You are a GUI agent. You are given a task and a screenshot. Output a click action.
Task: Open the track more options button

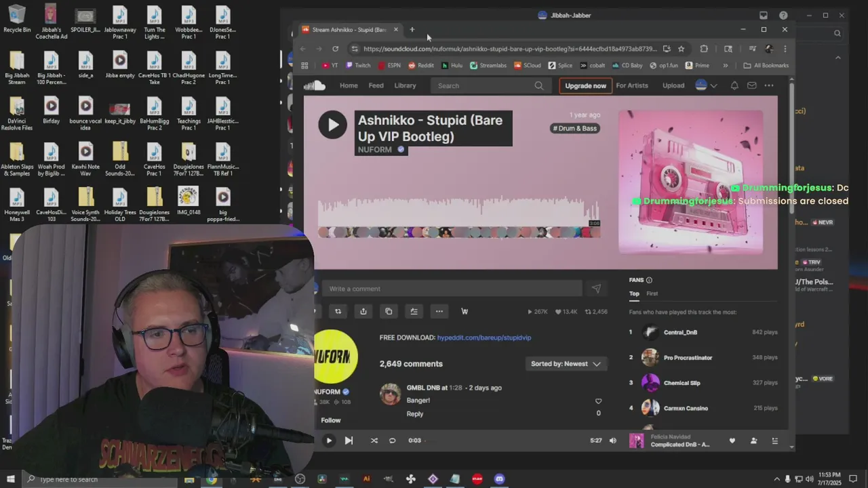(x=439, y=311)
